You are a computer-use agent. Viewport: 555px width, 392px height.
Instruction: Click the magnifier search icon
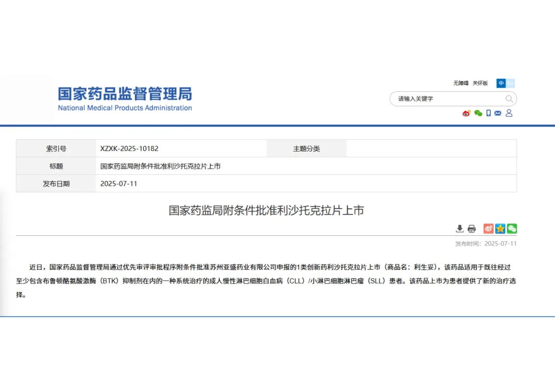pyautogui.click(x=509, y=99)
